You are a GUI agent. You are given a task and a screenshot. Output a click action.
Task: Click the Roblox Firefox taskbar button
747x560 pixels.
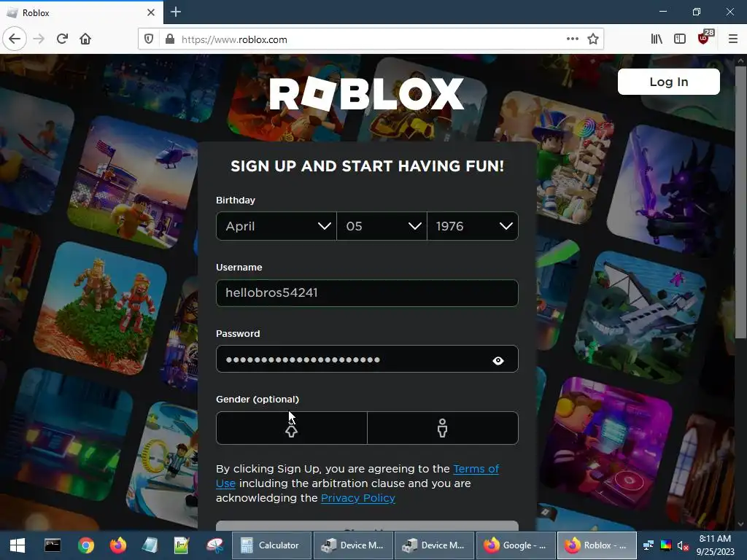coord(597,545)
